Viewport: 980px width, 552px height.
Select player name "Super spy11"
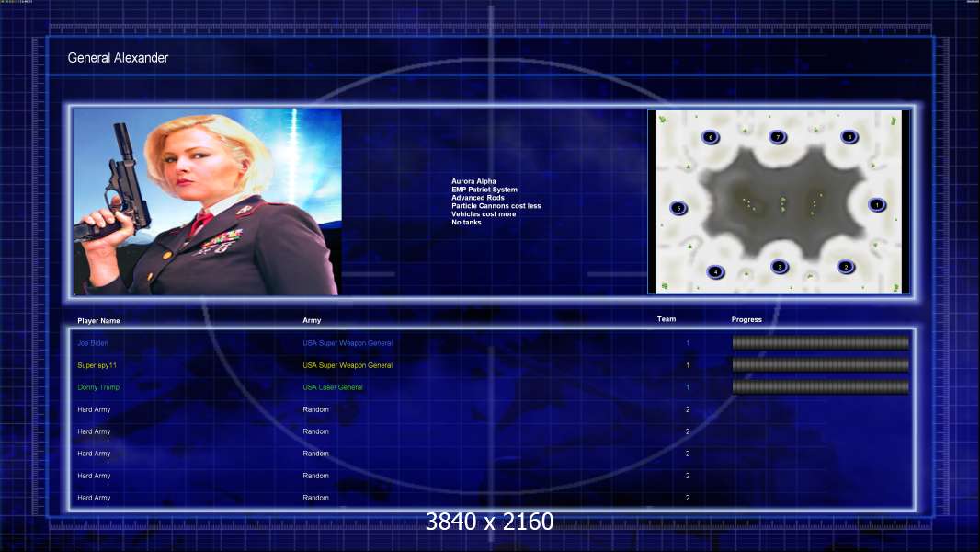coord(97,365)
